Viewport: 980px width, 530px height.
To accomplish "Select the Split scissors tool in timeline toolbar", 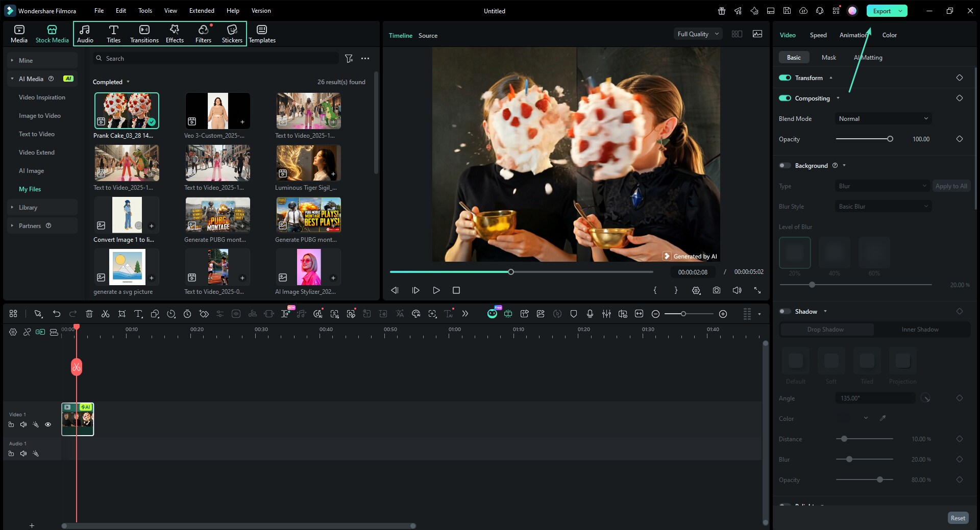I will 106,314.
